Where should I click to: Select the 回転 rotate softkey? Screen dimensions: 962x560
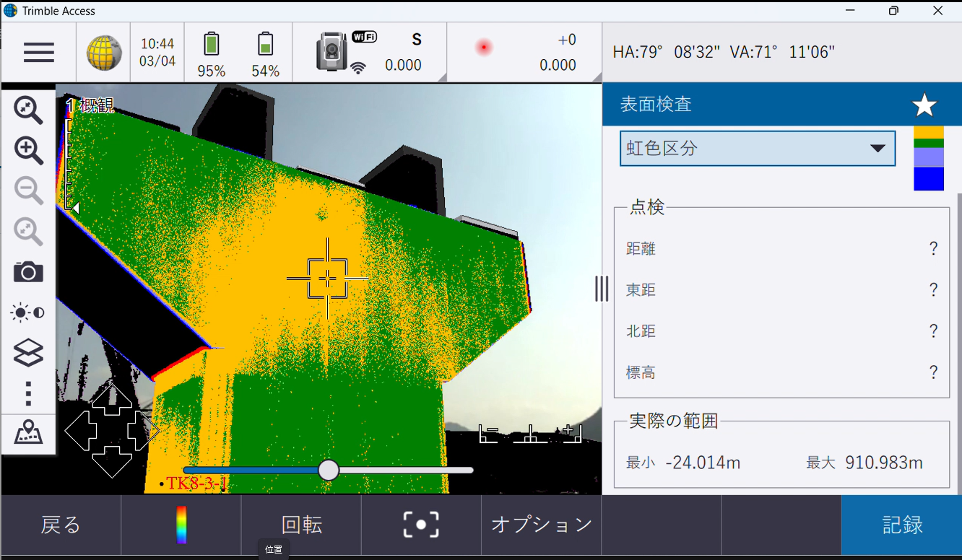coord(301,525)
